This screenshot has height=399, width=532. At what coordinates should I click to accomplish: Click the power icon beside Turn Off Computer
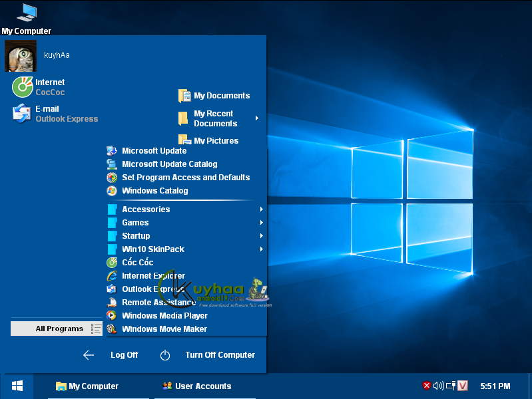tap(165, 355)
